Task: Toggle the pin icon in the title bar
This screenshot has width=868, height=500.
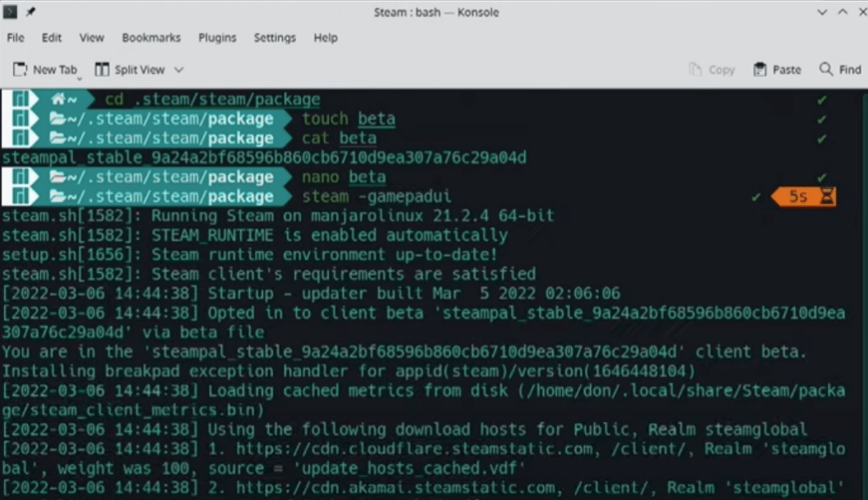Action: 31,12
